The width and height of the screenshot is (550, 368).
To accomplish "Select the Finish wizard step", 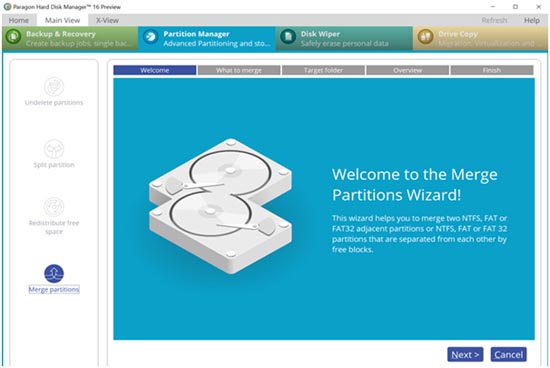I will click(x=492, y=70).
